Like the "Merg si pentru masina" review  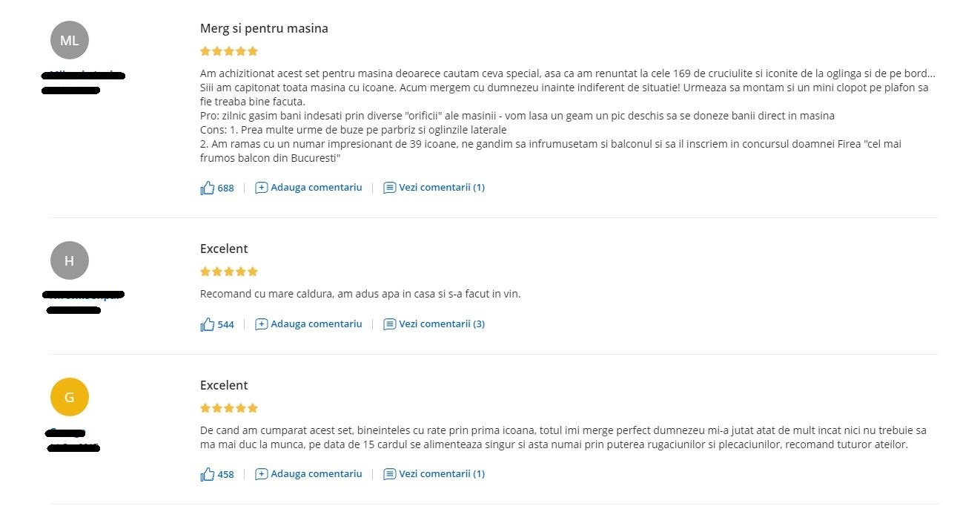click(x=208, y=188)
